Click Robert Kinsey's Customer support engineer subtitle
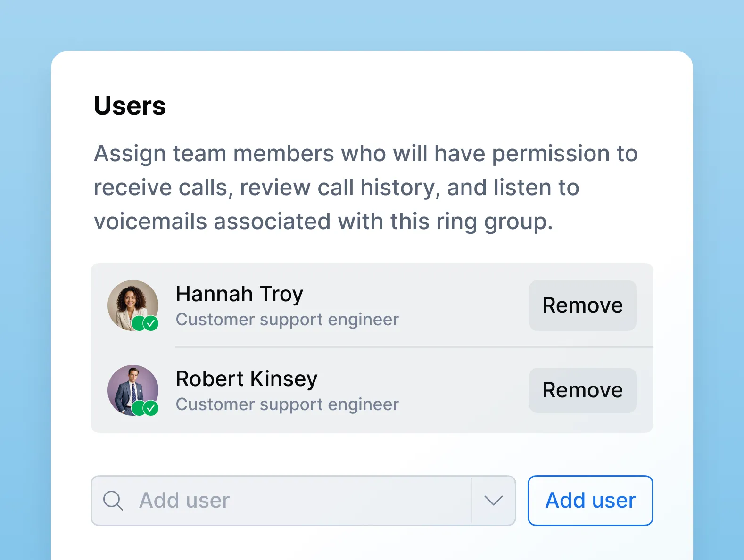Screen dimensions: 744x560 click(287, 404)
